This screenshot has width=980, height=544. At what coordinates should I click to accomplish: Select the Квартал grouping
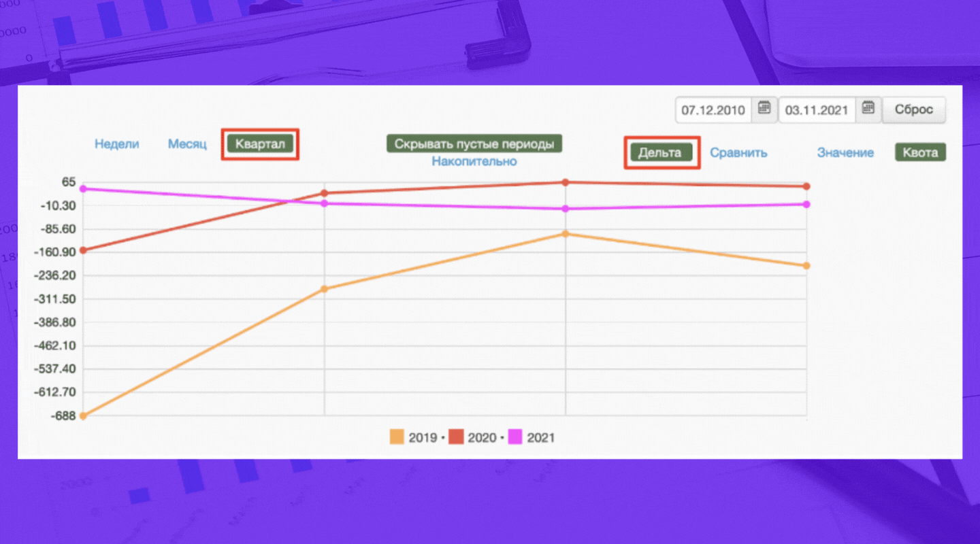[260, 144]
